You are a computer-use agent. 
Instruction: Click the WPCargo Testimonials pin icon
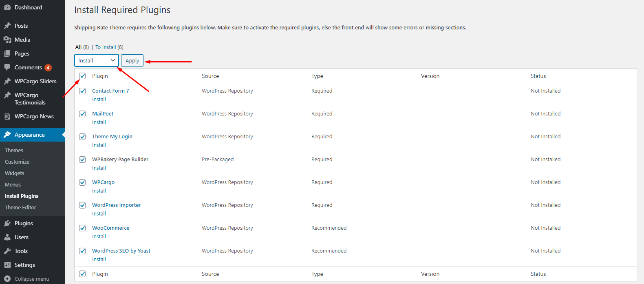click(x=7, y=95)
